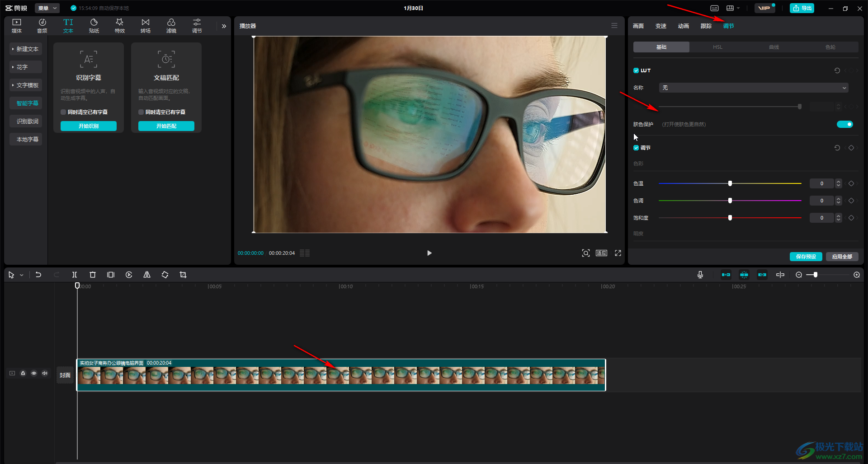Turn off the 肤色保护 switch
Image resolution: width=868 pixels, height=464 pixels.
[845, 124]
